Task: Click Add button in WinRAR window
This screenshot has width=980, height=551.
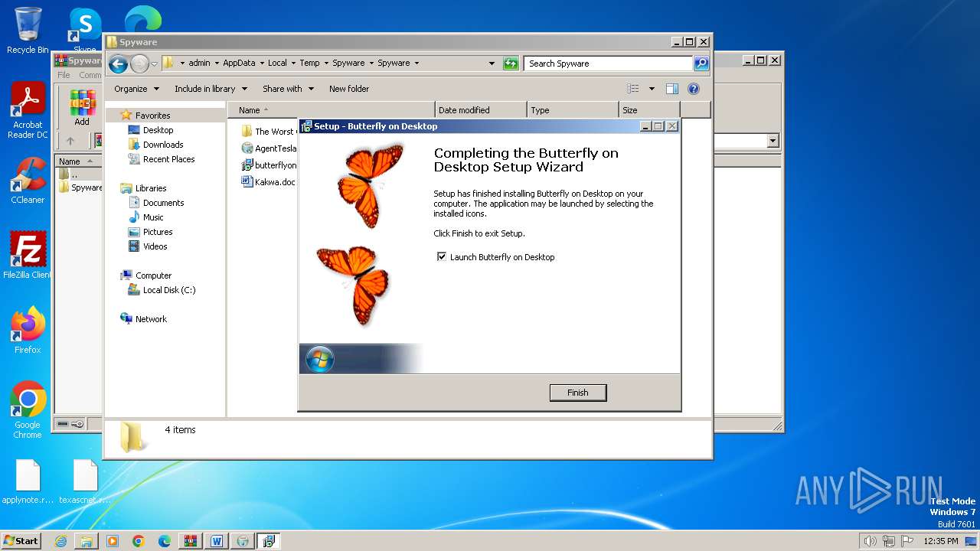Action: [82, 108]
